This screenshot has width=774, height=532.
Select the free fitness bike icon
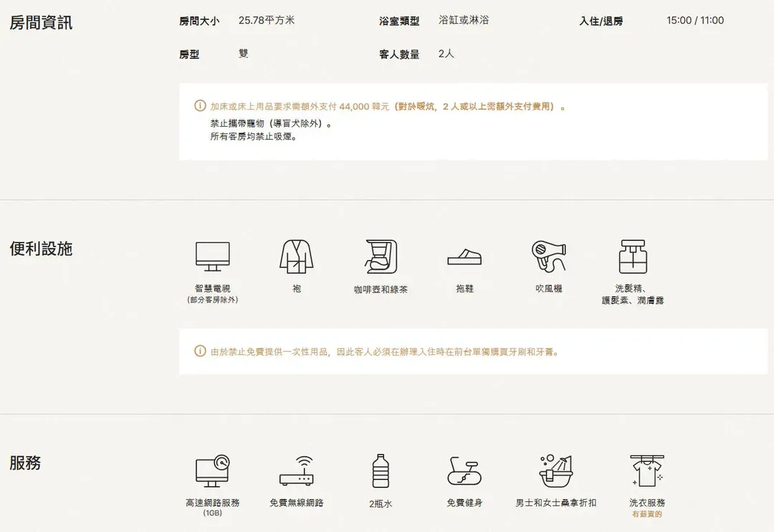coord(464,470)
